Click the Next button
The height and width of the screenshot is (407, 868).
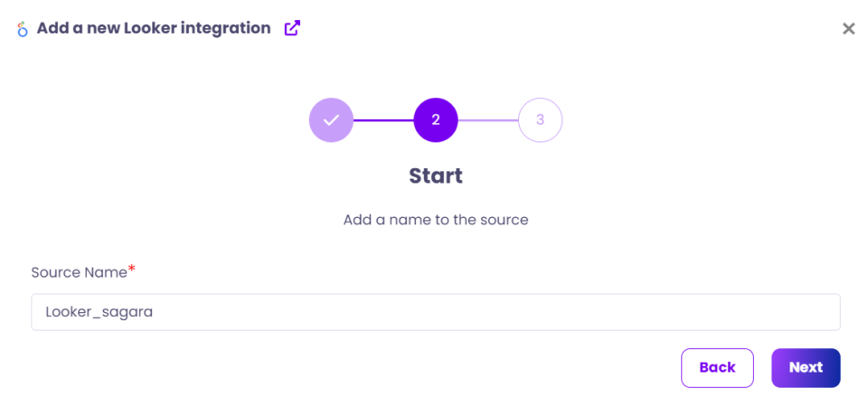tap(805, 367)
